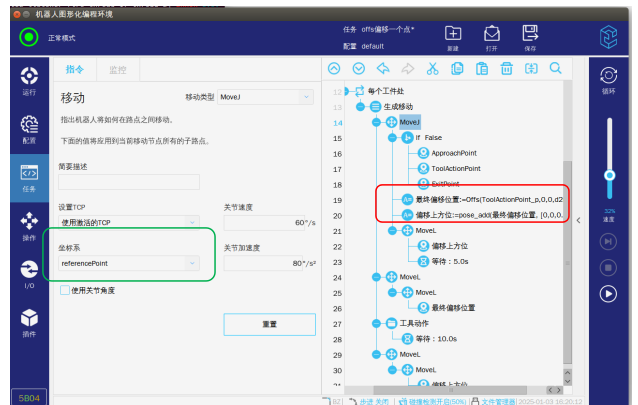The height and width of the screenshot is (405, 638).
Task: Open the I/O sidebar panel
Action: pos(29,274)
